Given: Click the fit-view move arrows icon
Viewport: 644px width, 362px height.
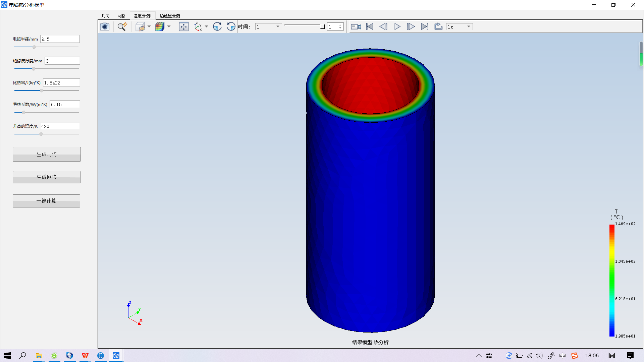Looking at the screenshot, I should click(x=184, y=26).
